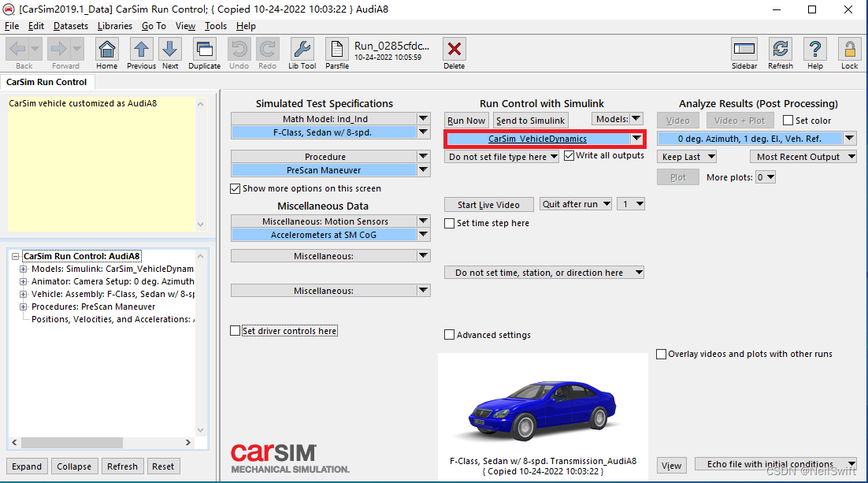Screen dimensions: 868x483
Task: Open the File menu
Action: (12, 26)
